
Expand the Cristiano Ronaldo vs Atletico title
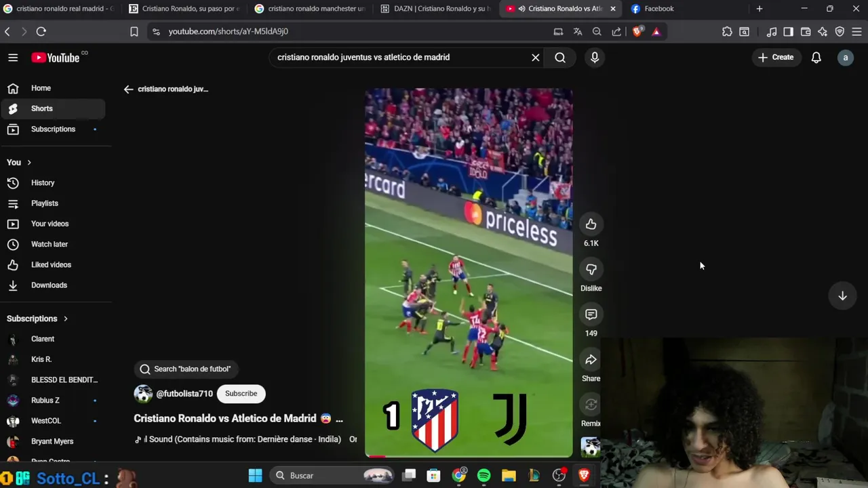coord(238,418)
